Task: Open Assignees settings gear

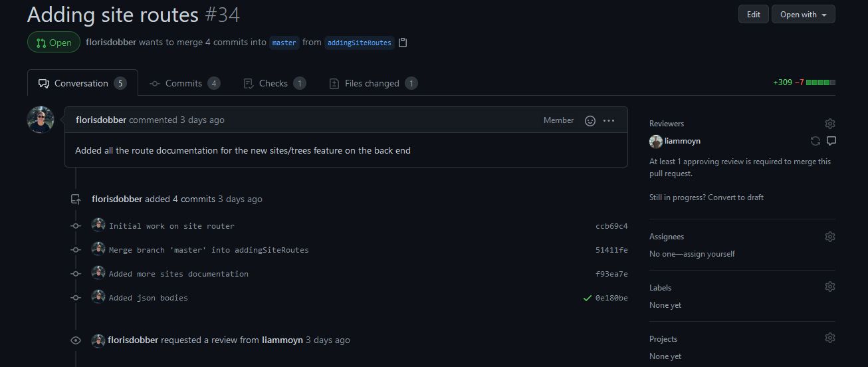Action: coord(829,237)
